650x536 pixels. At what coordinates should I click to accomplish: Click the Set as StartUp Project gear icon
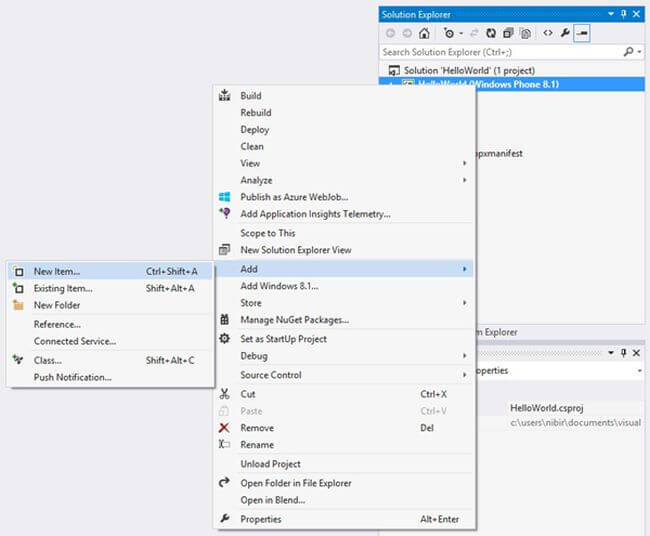pos(224,338)
